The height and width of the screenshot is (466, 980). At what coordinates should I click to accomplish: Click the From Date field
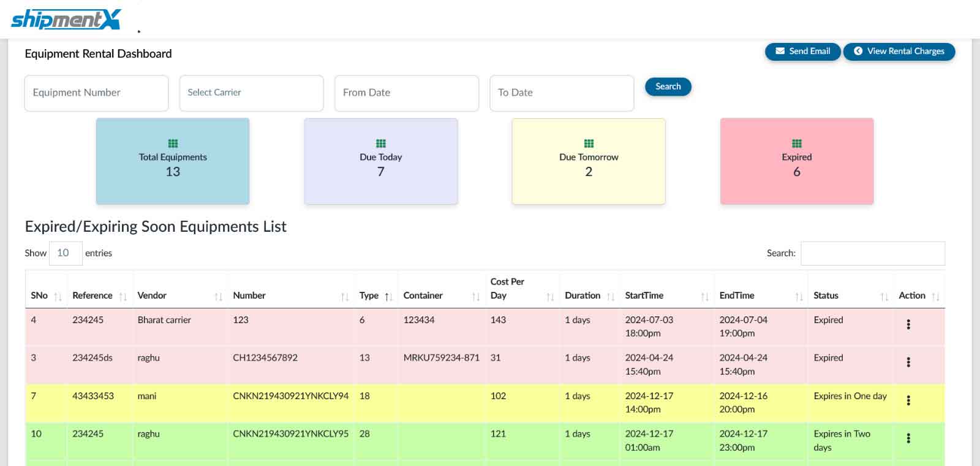point(407,93)
